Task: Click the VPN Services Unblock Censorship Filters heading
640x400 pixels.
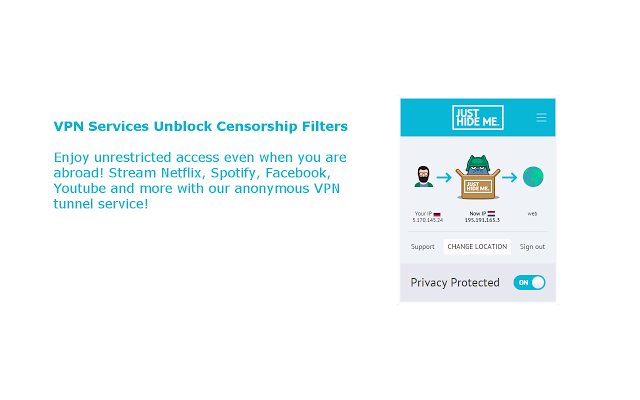Action: coord(200,126)
